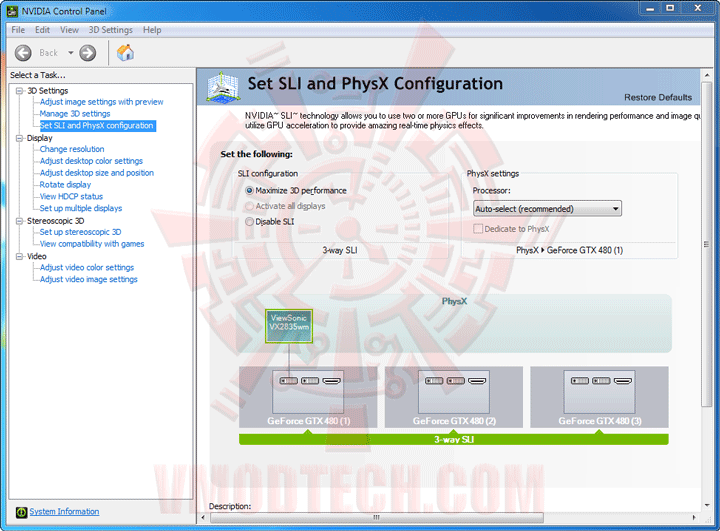This screenshot has height=531, width=720.
Task: Close the NVIDIA Control Panel window
Action: click(698, 8)
